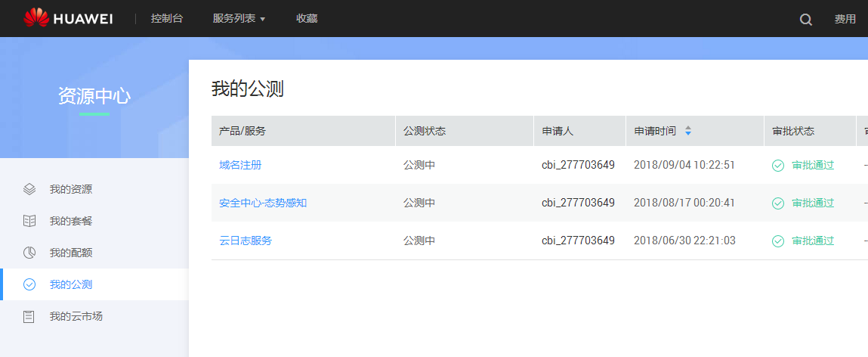Open the search magnifier icon
The image size is (868, 357).
[806, 20]
